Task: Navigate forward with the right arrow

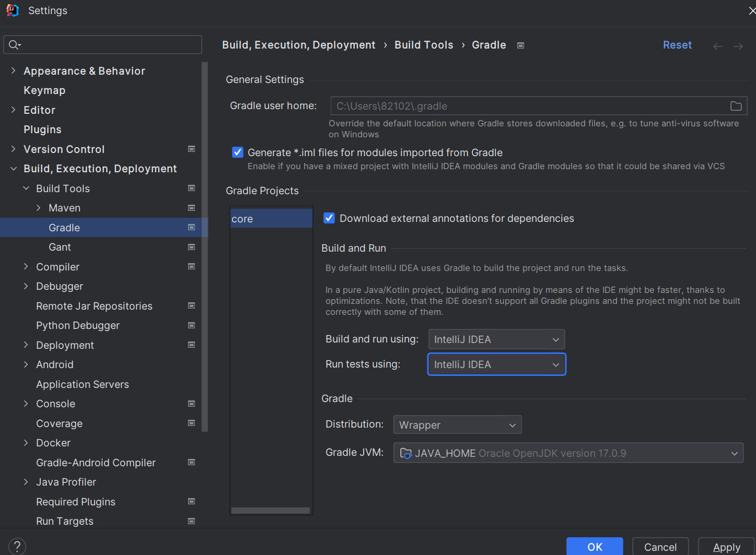Action: 738,46
